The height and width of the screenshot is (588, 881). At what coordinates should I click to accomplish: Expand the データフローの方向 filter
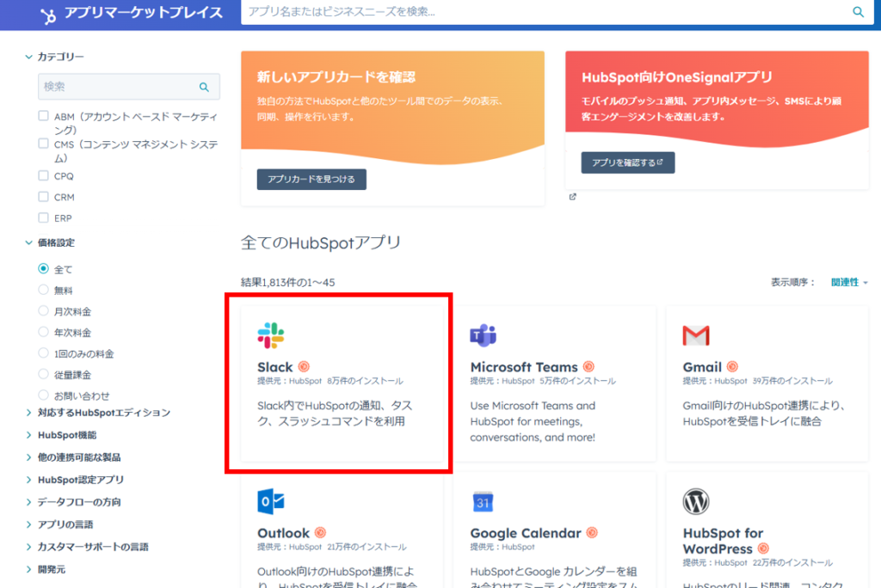point(73,502)
